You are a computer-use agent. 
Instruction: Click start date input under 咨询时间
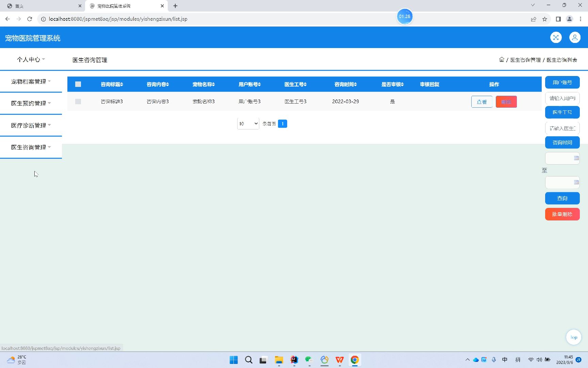(562, 158)
